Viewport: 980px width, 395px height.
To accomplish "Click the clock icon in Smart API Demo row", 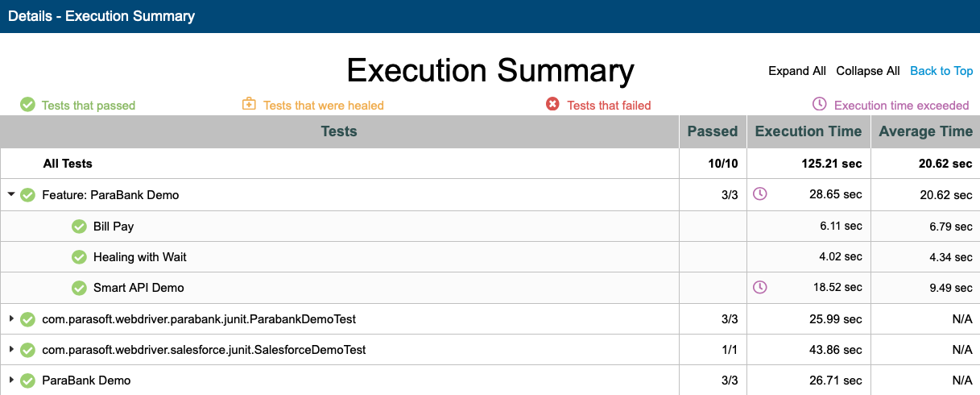I will pyautogui.click(x=759, y=287).
